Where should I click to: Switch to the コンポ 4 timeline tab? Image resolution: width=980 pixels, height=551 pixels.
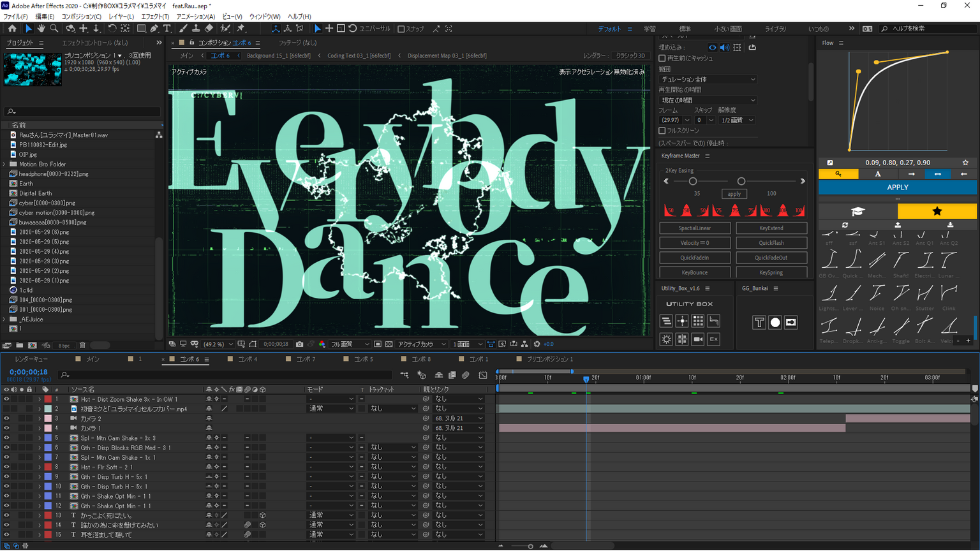click(248, 360)
